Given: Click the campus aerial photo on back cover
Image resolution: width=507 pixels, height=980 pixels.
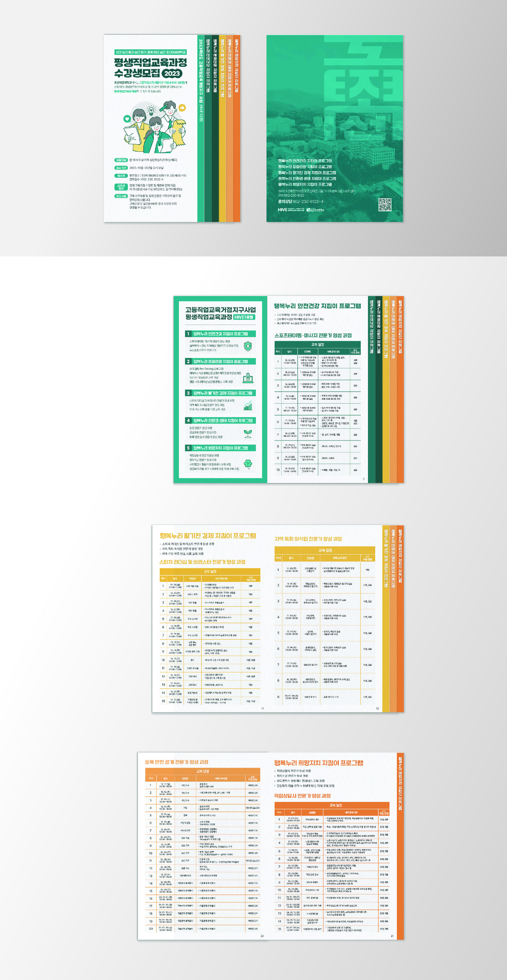Looking at the screenshot, I should 335,128.
